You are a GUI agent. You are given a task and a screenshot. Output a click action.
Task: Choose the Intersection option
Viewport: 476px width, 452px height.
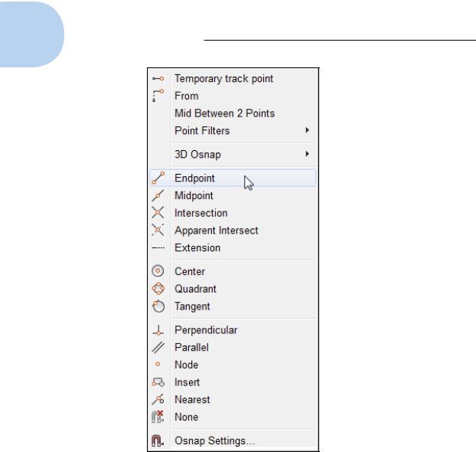(x=233, y=213)
